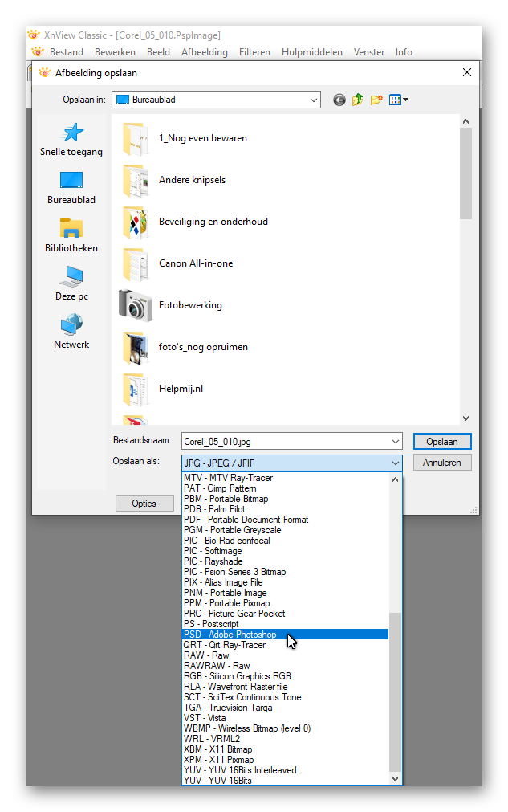The width and height of the screenshot is (508, 812).
Task: Open Bibliotheken in the sidebar
Action: coord(71,236)
